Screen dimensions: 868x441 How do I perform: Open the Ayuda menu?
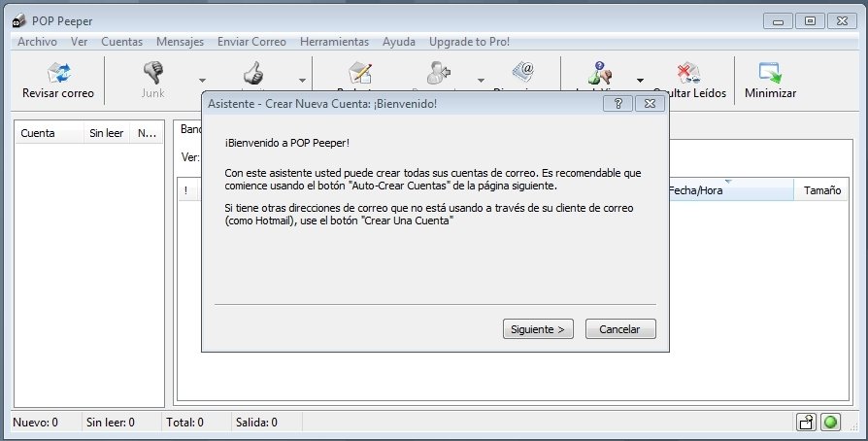(x=399, y=42)
